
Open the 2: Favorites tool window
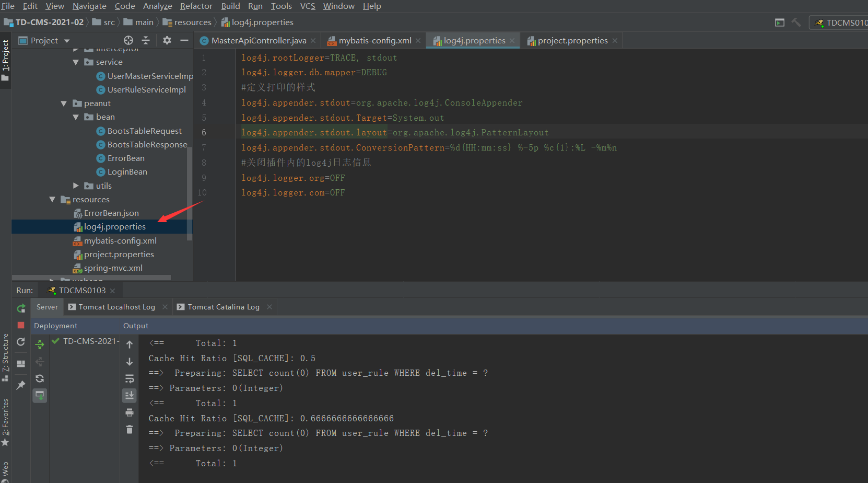coord(5,422)
